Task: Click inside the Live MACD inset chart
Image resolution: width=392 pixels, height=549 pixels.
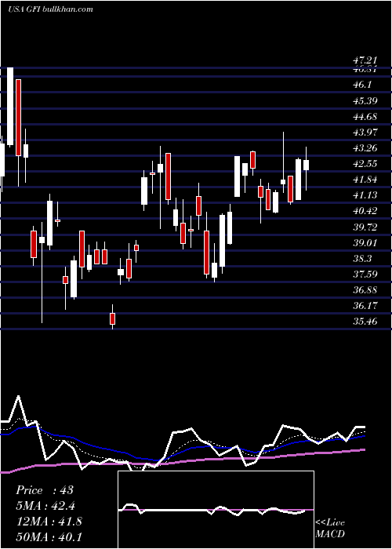Action: [216, 510]
